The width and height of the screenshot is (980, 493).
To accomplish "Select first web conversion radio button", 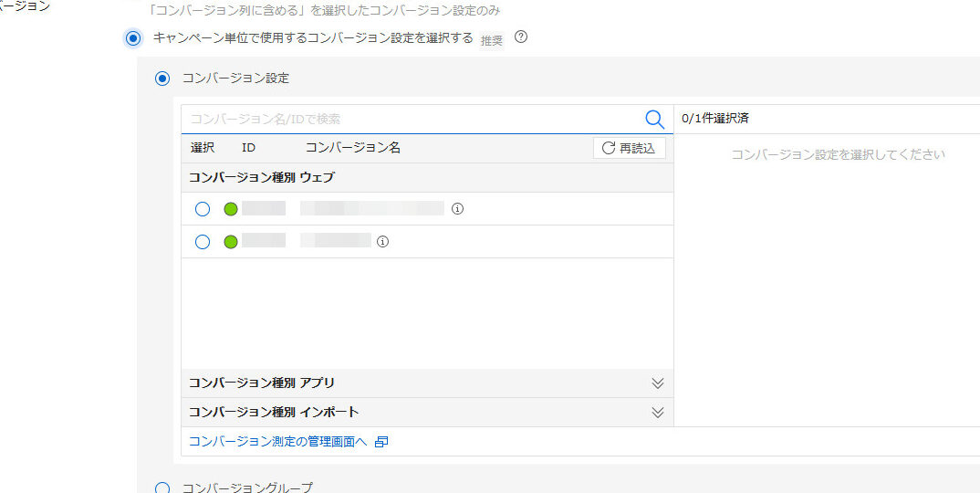I will pos(203,209).
